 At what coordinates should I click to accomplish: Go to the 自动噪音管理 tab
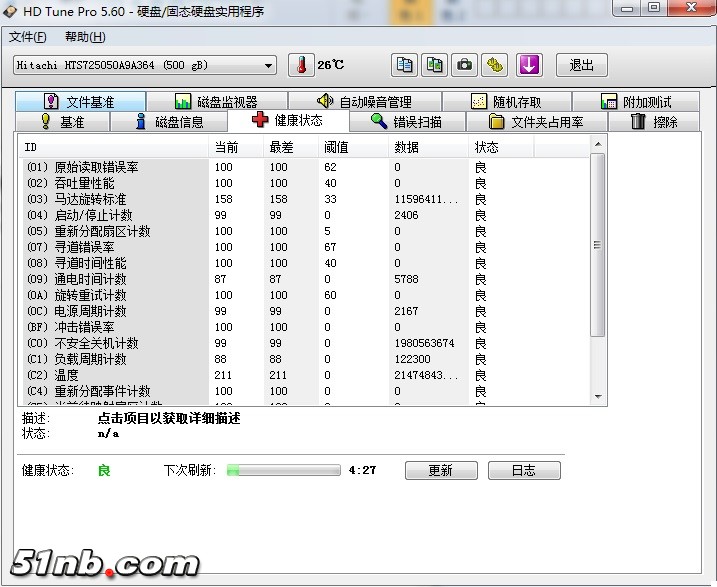364,102
